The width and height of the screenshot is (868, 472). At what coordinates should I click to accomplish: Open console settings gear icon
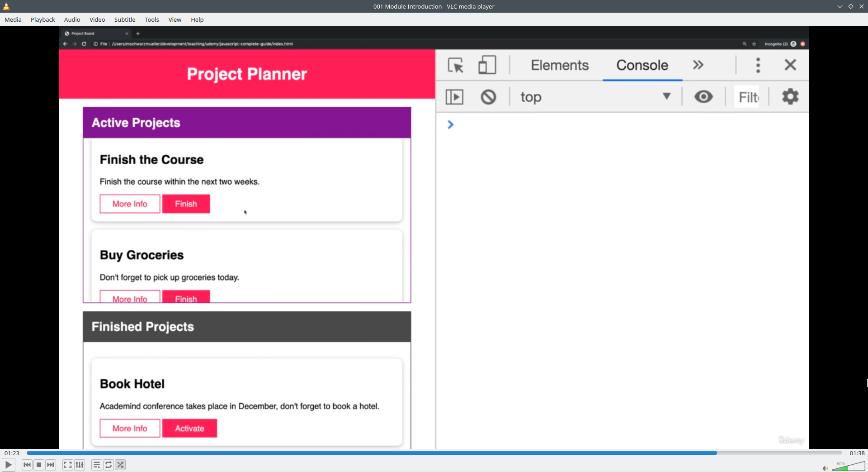[790, 96]
